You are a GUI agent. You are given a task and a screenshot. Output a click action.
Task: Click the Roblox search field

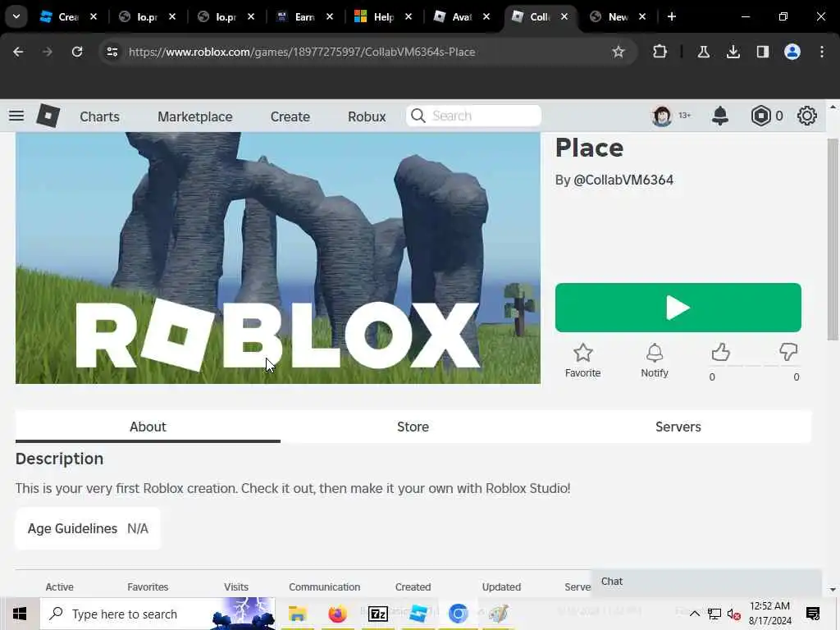click(x=473, y=116)
